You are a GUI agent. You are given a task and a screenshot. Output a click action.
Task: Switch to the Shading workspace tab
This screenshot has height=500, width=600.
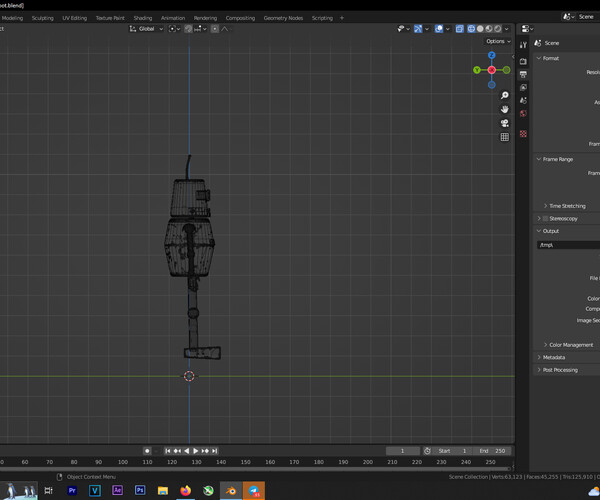143,18
